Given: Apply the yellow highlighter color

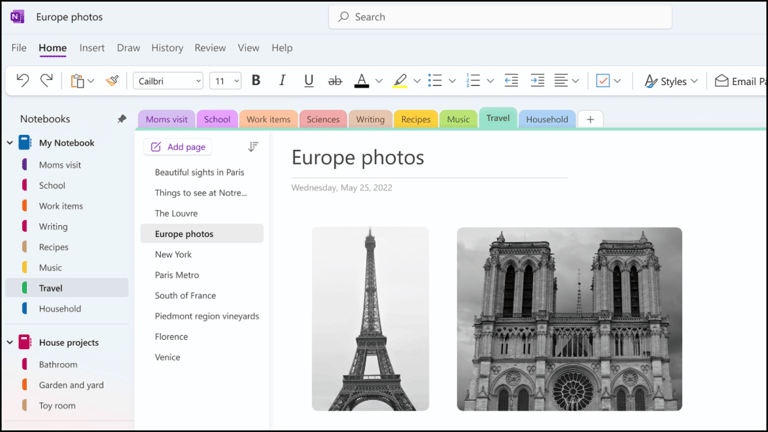Looking at the screenshot, I should 400,81.
